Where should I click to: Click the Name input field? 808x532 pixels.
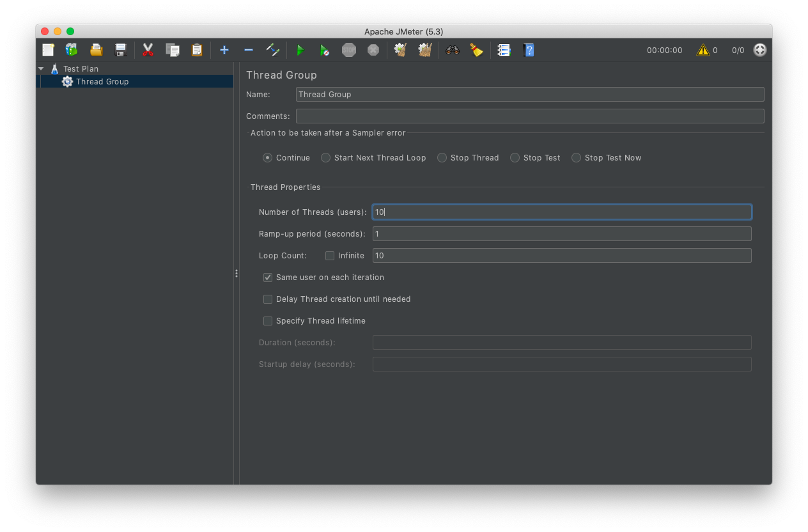coord(530,94)
